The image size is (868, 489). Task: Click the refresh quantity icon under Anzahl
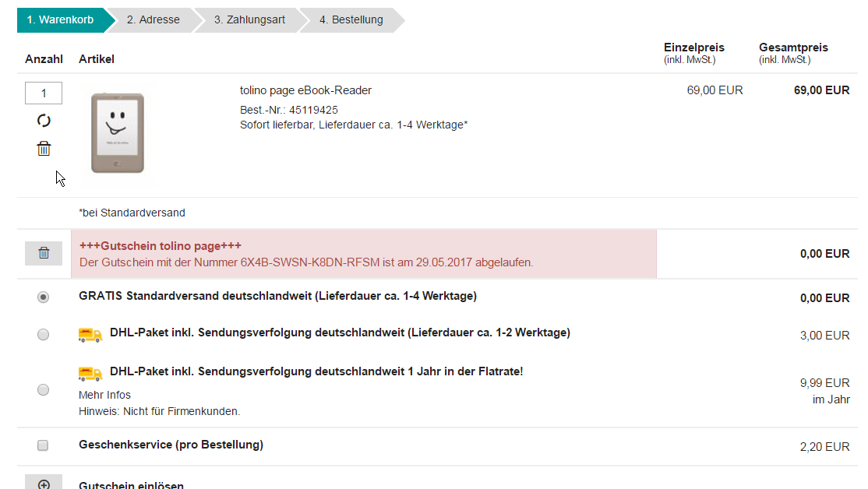(x=44, y=121)
